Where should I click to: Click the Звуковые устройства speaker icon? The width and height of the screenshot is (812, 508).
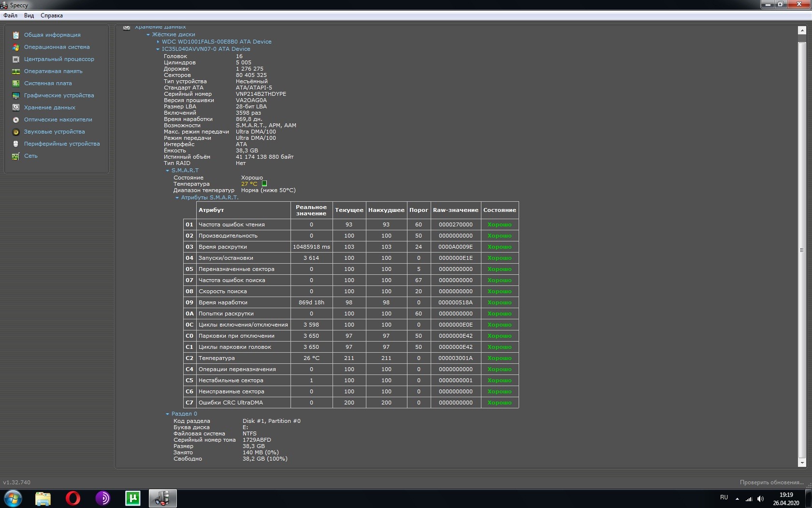pos(15,132)
